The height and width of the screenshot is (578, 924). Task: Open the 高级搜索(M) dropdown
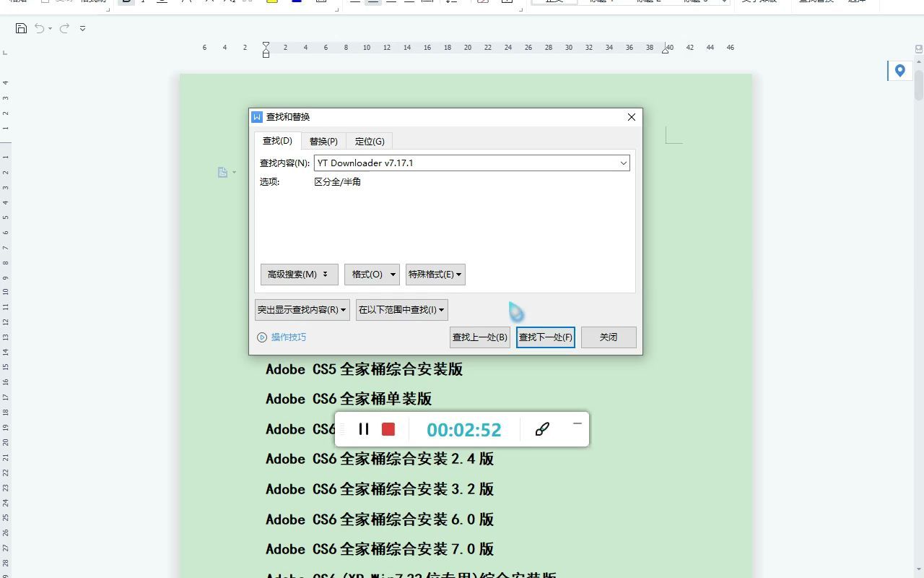[x=298, y=274]
